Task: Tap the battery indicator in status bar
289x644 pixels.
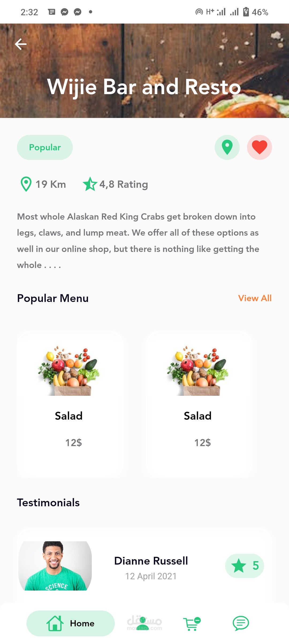Action: point(246,12)
